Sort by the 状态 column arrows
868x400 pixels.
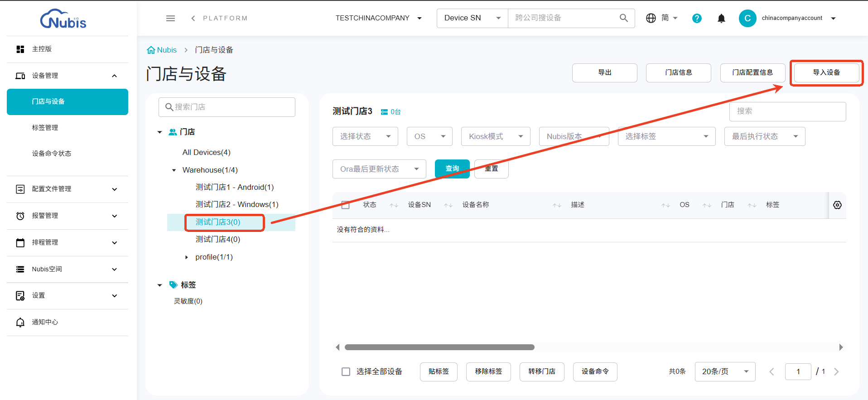(x=394, y=205)
